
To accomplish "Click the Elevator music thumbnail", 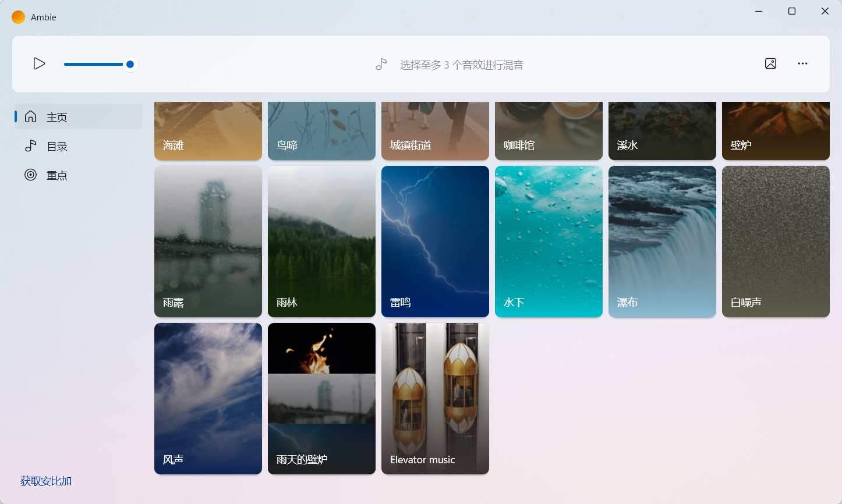I will pos(435,399).
